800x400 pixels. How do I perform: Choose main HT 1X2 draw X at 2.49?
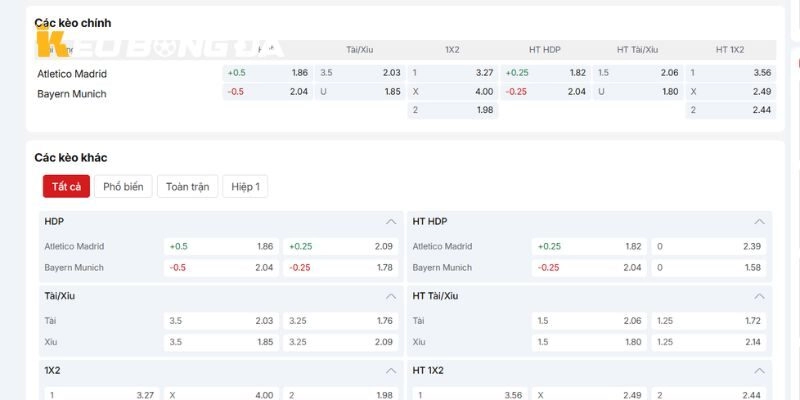pos(731,92)
